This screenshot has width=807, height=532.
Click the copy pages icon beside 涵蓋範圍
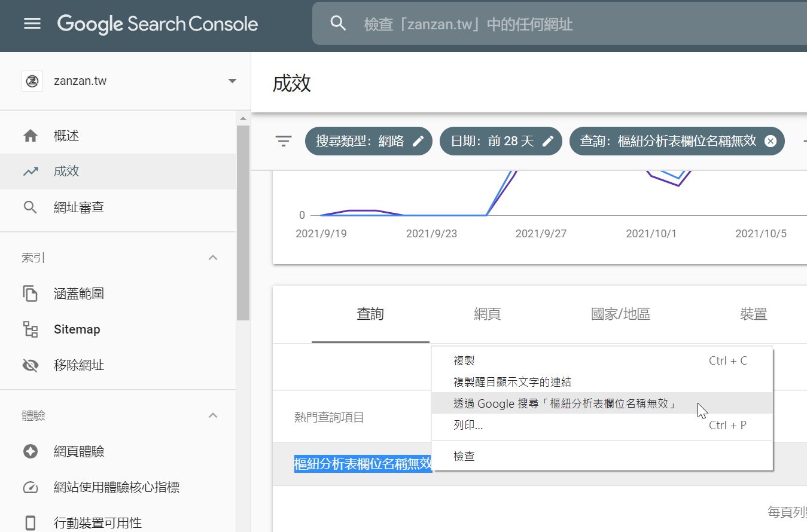[31, 293]
